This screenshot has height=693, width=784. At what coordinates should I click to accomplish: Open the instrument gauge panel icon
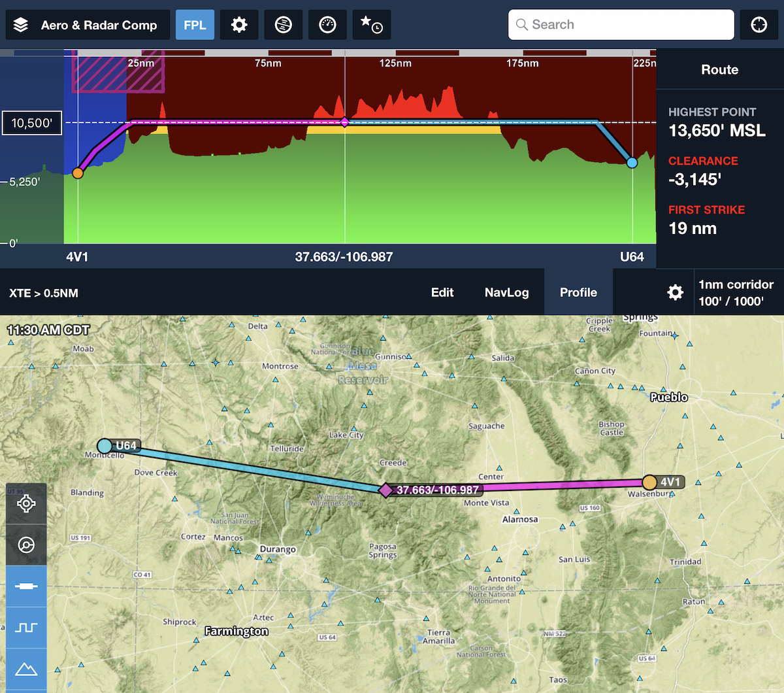click(327, 25)
